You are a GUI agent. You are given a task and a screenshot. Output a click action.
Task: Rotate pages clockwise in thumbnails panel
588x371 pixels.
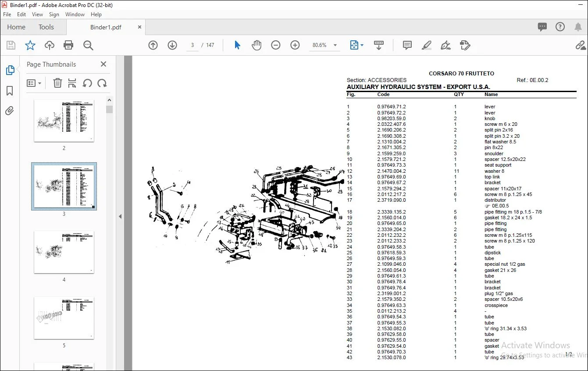pos(102,83)
